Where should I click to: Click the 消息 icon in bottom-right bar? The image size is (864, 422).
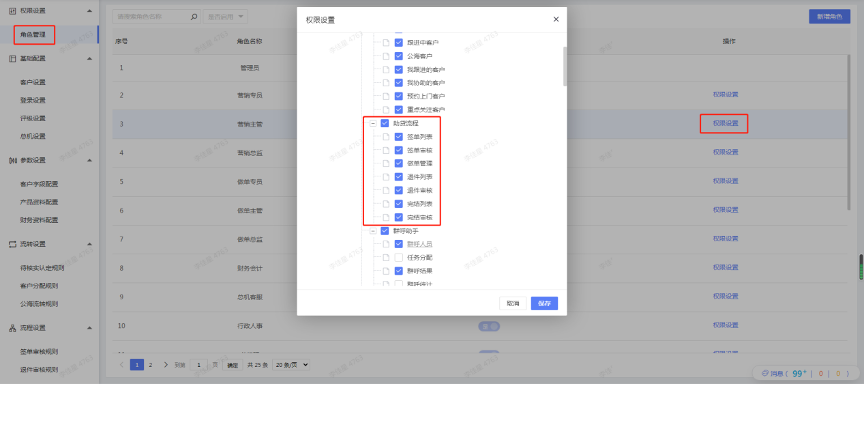coord(765,374)
